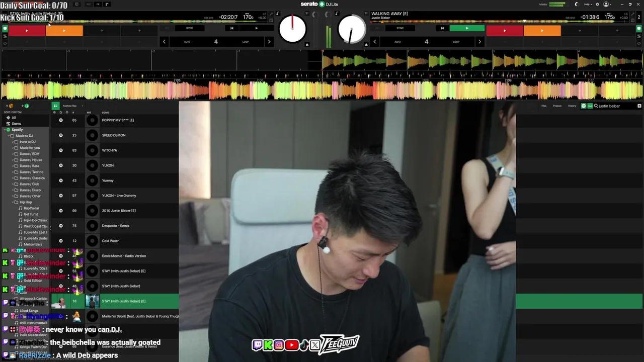
Task: Halve the loop size on right deck
Action: 375,42
